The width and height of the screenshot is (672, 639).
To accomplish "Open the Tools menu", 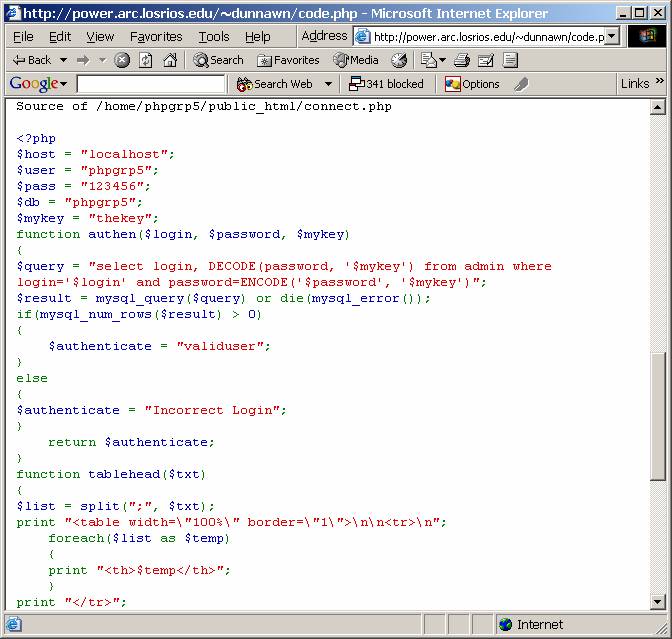I will point(214,37).
